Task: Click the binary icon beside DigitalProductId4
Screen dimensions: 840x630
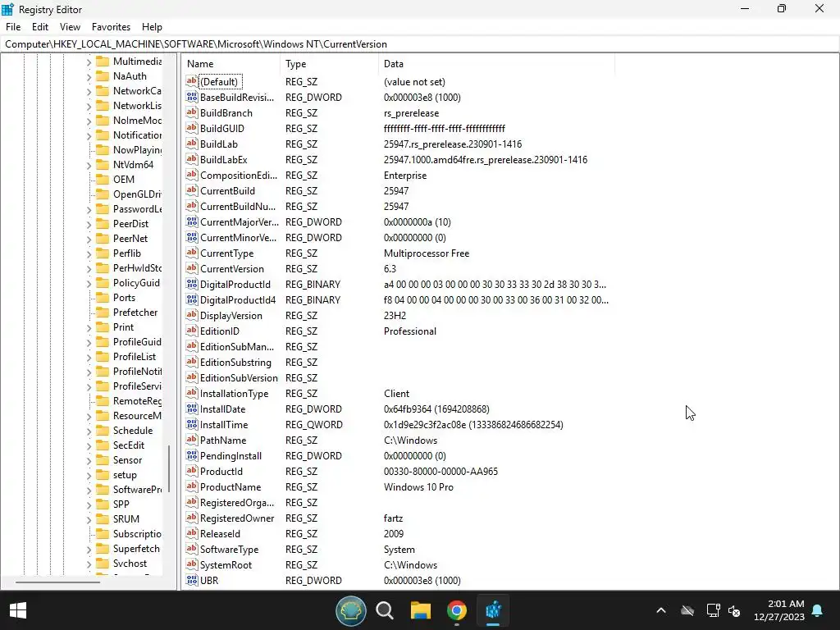Action: [192, 299]
